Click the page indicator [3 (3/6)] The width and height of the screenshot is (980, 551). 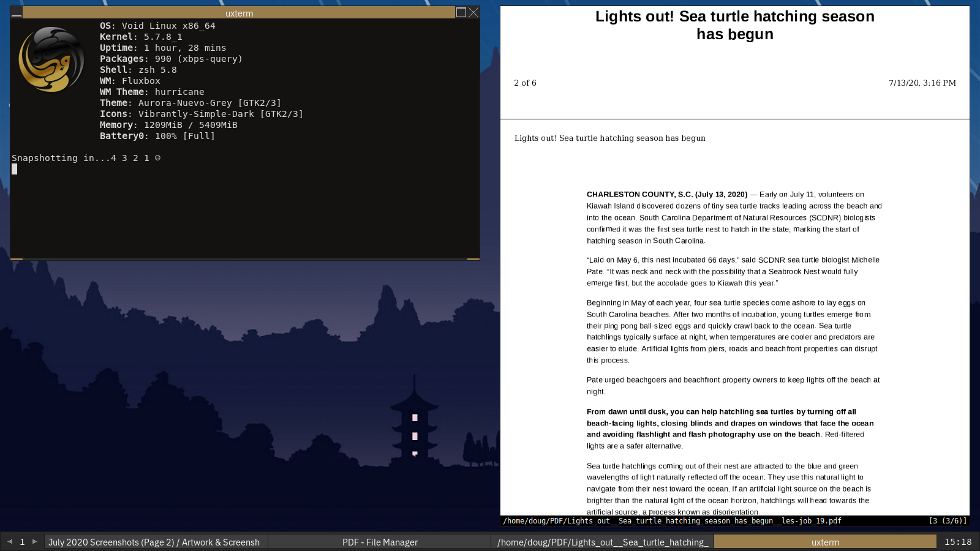(x=948, y=521)
